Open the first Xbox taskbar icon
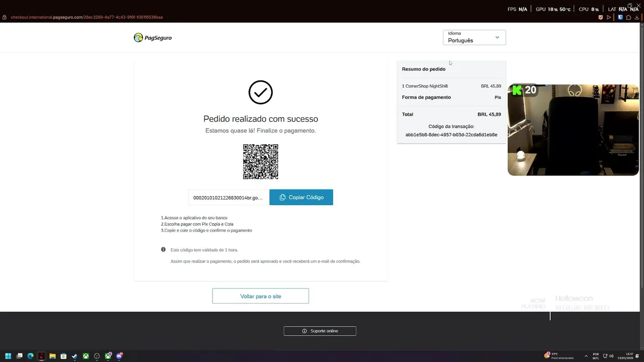Screen dimensions: 644x362 (x=86, y=356)
